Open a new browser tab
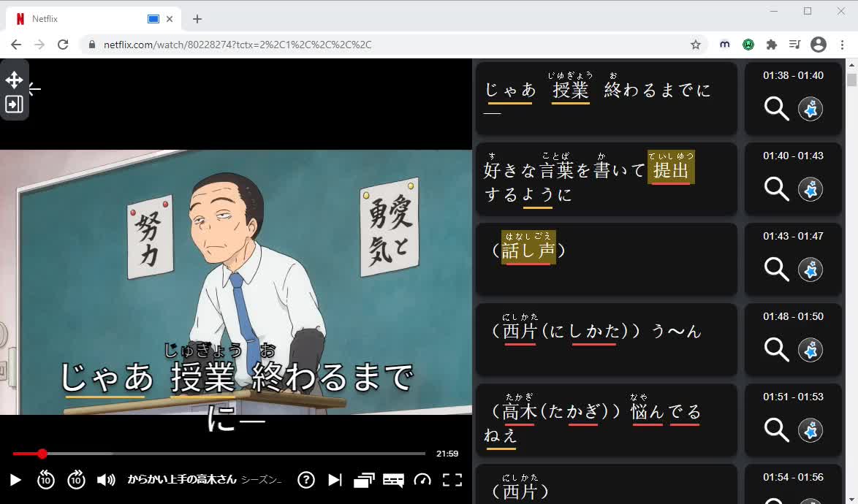The image size is (858, 504). [197, 19]
